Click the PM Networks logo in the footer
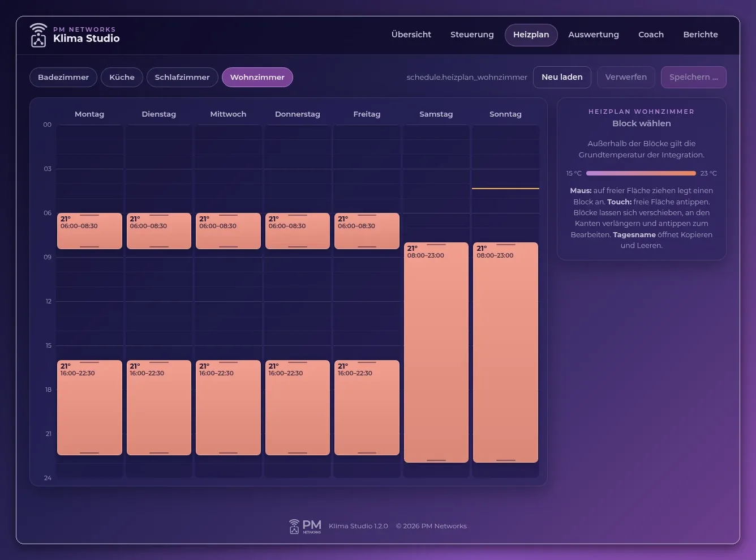Image resolution: width=756 pixels, height=560 pixels. click(x=305, y=527)
